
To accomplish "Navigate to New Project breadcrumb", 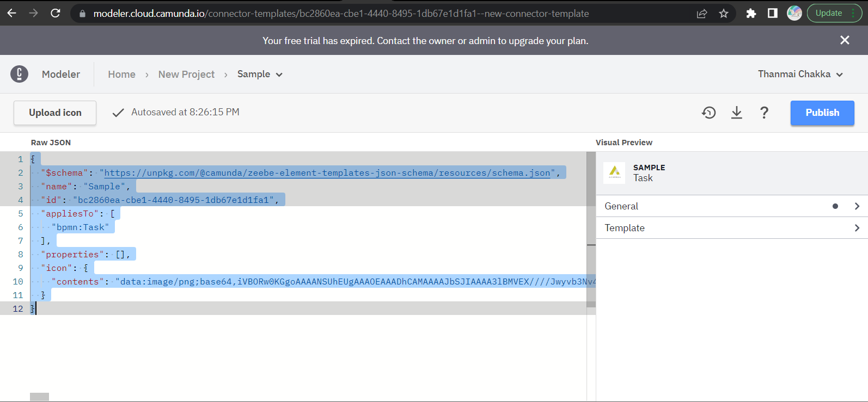I will click(186, 75).
